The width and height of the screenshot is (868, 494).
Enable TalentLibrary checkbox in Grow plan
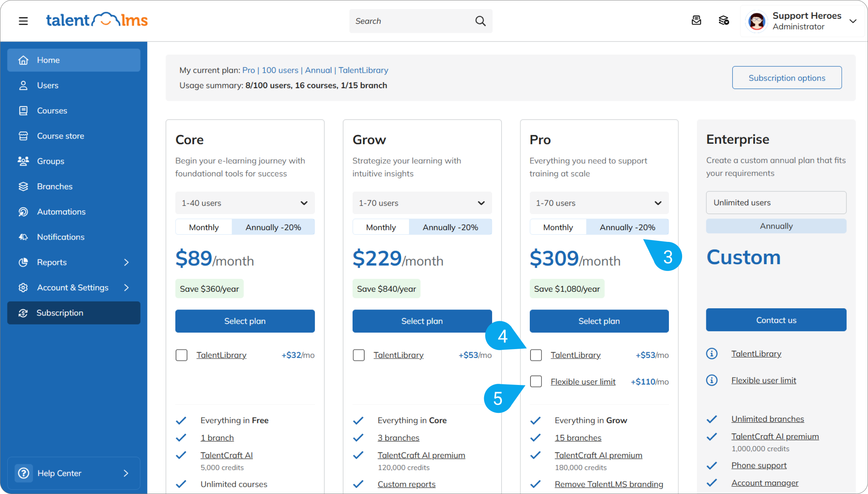click(359, 355)
